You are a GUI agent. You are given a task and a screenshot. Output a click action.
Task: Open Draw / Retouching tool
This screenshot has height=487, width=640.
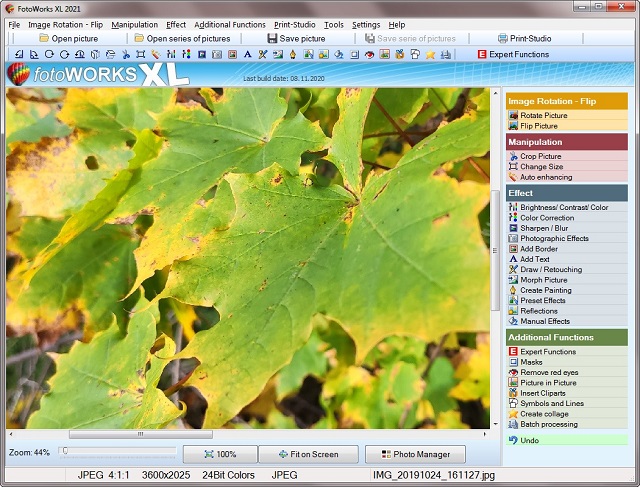550,269
